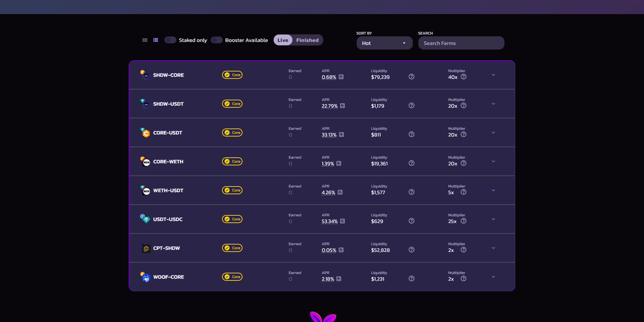644x322 pixels.
Task: Expand the WETH-USDT farm row
Action: click(493, 191)
